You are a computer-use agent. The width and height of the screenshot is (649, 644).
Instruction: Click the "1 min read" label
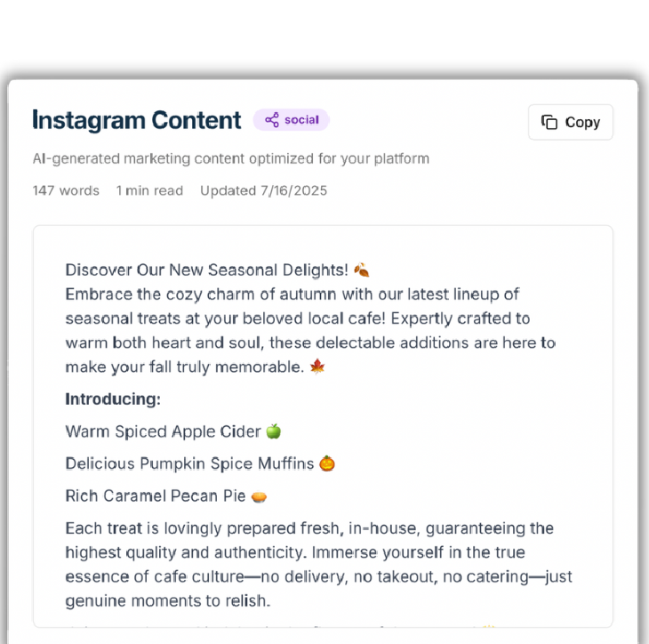149,190
